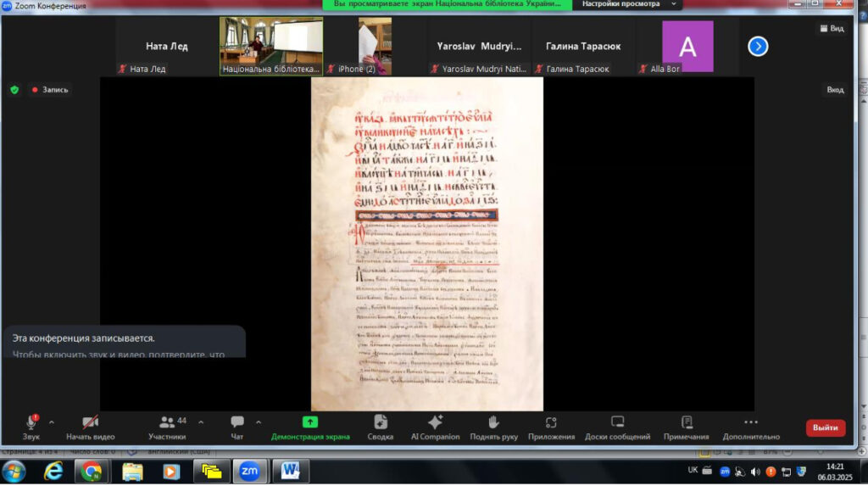Screen dimensions: 868x486
Task: Open File Explorer folder taskbar icon
Action: [132, 472]
